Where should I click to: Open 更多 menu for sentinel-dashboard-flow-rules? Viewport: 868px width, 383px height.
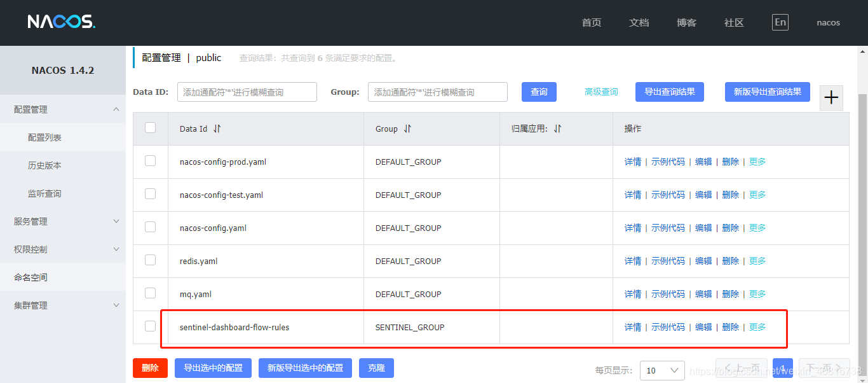757,327
